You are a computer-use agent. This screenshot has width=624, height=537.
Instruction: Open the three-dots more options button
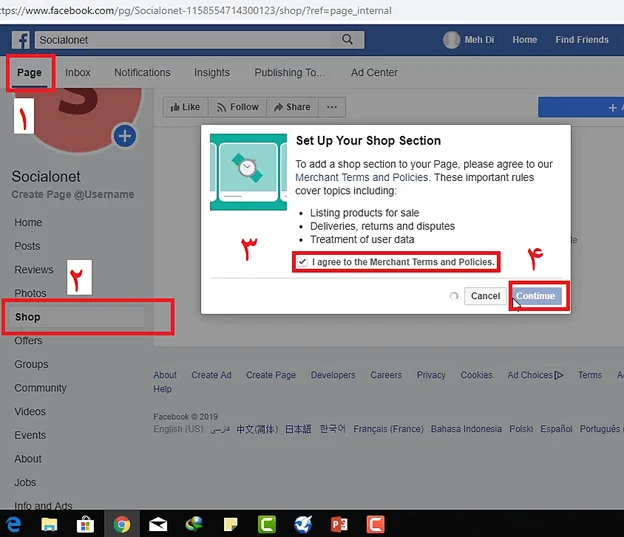(332, 107)
